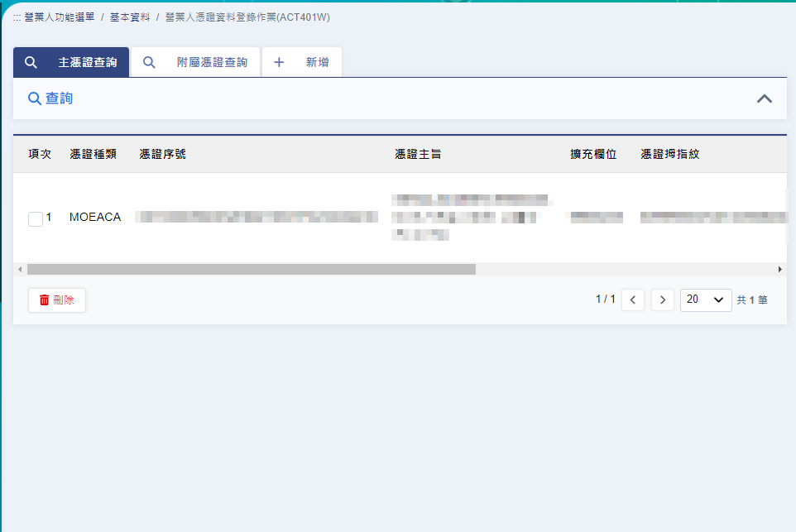Click the magnifier icon beside 查詢 heading
796x532 pixels.
pyautogui.click(x=34, y=98)
